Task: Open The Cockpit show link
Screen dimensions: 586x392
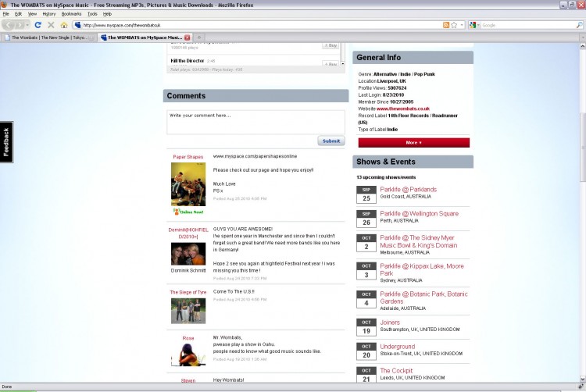Action: coord(396,371)
